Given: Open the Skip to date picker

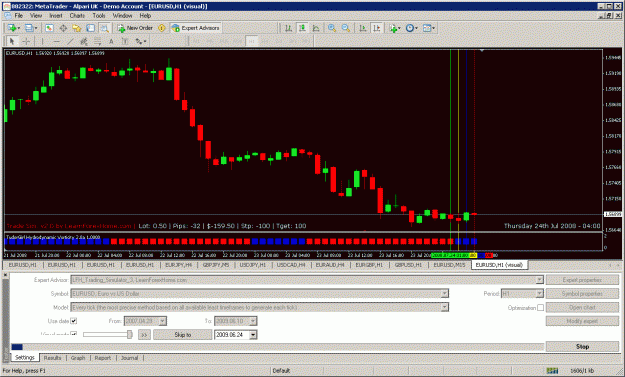Looking at the screenshot, I should (253, 335).
